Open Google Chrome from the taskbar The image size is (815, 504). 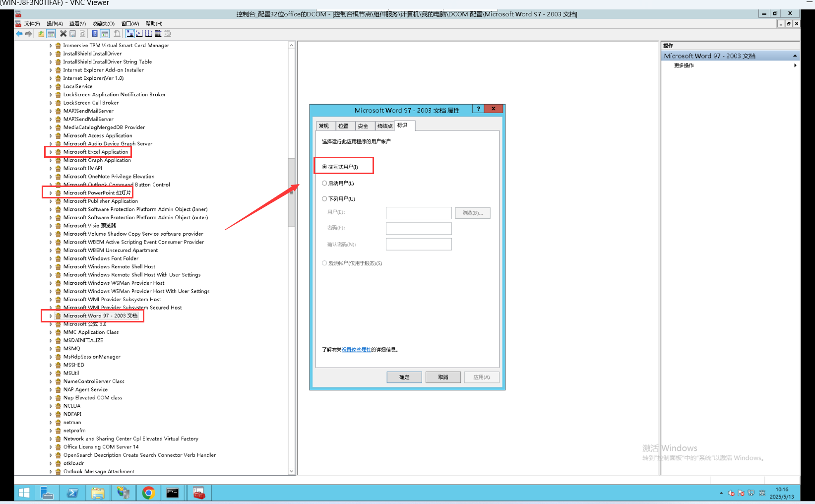click(x=148, y=493)
